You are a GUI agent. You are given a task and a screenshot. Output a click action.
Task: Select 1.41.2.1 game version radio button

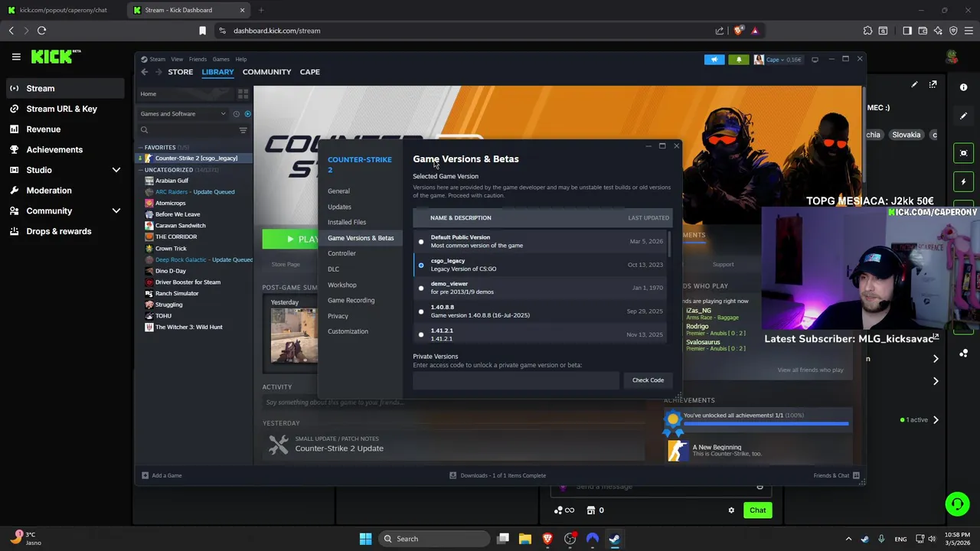pyautogui.click(x=420, y=334)
